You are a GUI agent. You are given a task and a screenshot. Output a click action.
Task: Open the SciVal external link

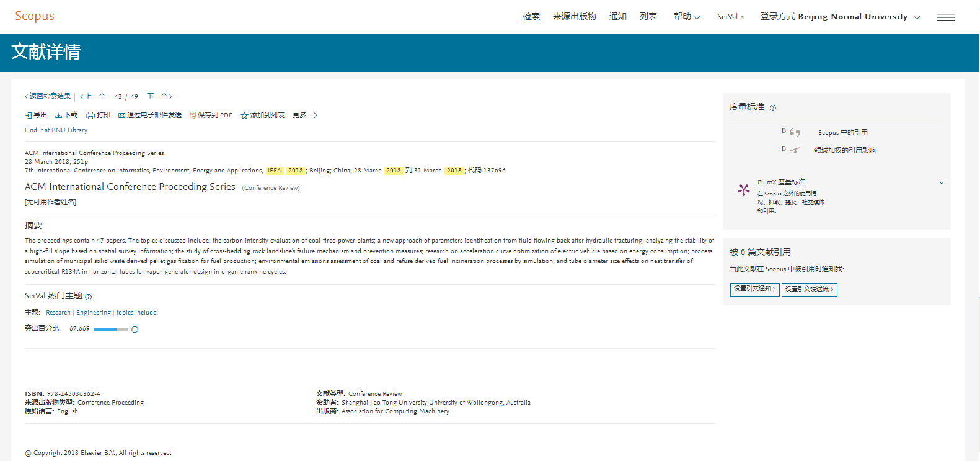click(x=730, y=17)
